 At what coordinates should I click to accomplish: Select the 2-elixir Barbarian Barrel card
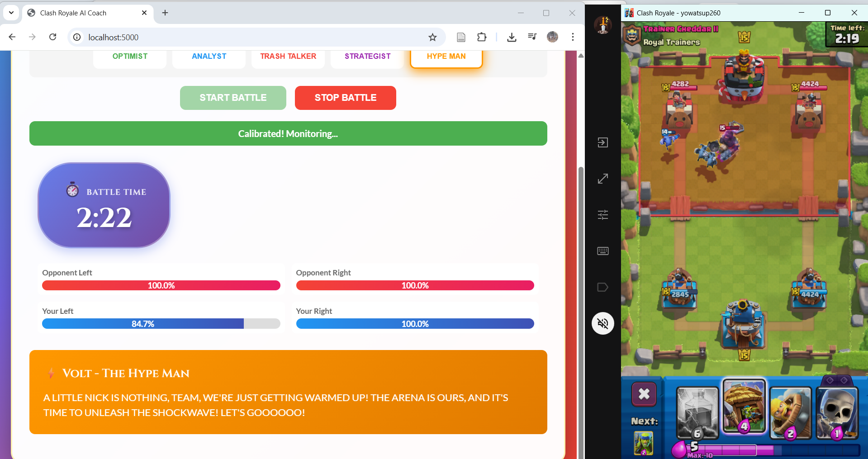click(x=791, y=412)
